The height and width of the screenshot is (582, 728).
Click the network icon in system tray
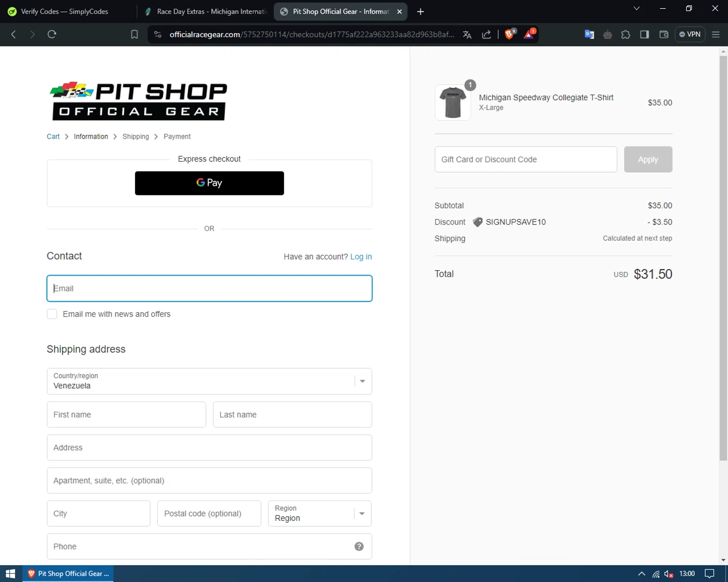point(656,574)
